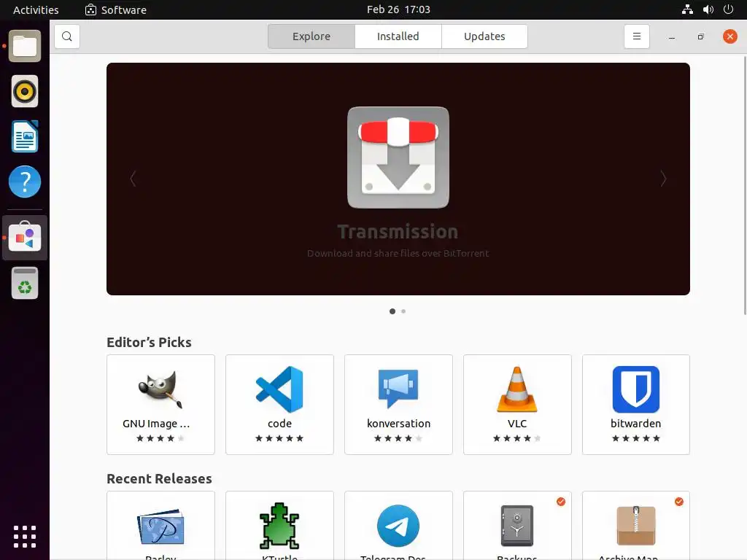
Task: Open Files from the dock
Action: coord(25,46)
